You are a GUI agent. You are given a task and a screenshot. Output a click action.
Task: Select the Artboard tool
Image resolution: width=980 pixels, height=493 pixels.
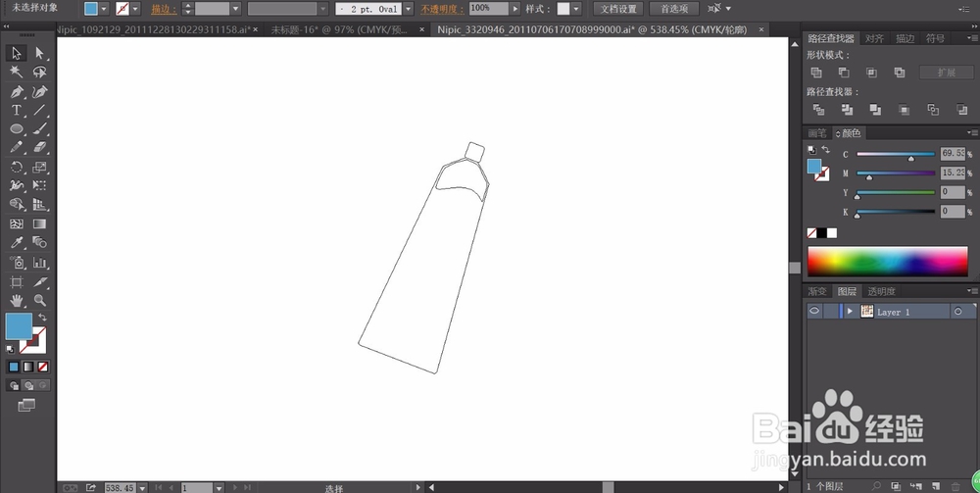[17, 282]
